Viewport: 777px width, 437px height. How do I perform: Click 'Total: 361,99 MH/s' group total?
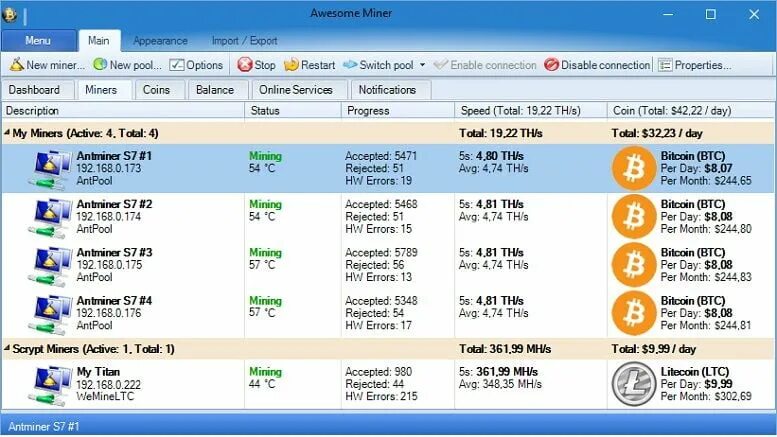click(505, 349)
